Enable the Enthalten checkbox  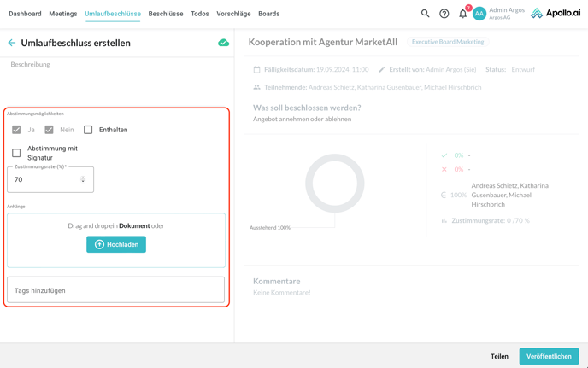tap(88, 130)
